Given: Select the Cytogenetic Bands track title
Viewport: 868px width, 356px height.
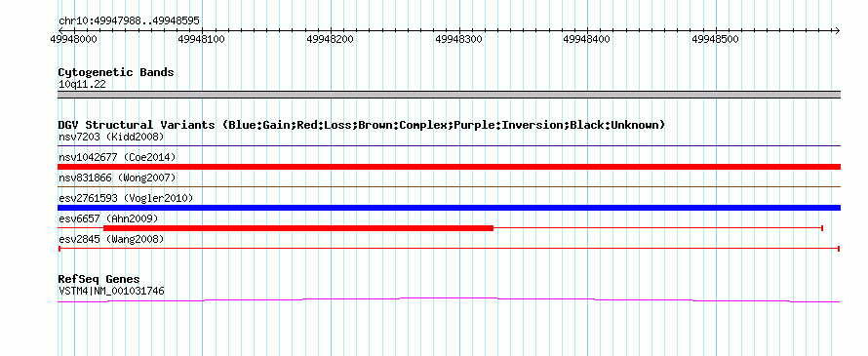Looking at the screenshot, I should pyautogui.click(x=116, y=72).
